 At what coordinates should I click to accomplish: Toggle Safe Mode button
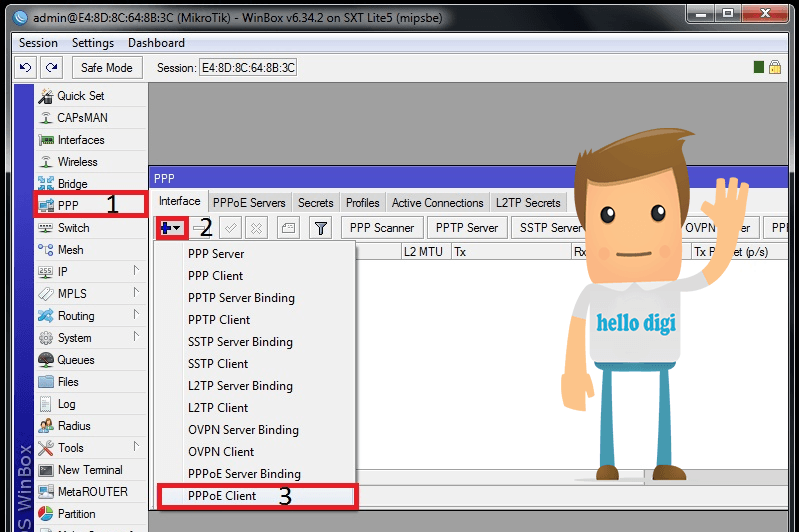tap(106, 67)
